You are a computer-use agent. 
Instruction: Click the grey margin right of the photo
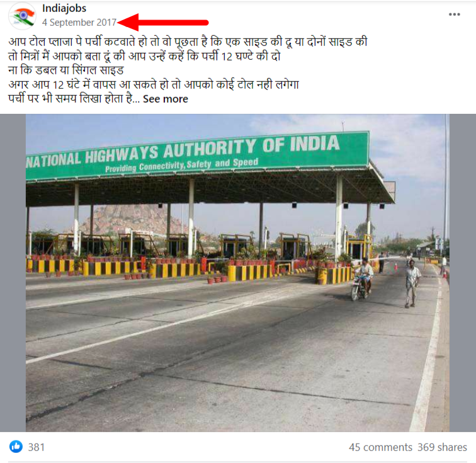coord(463,273)
